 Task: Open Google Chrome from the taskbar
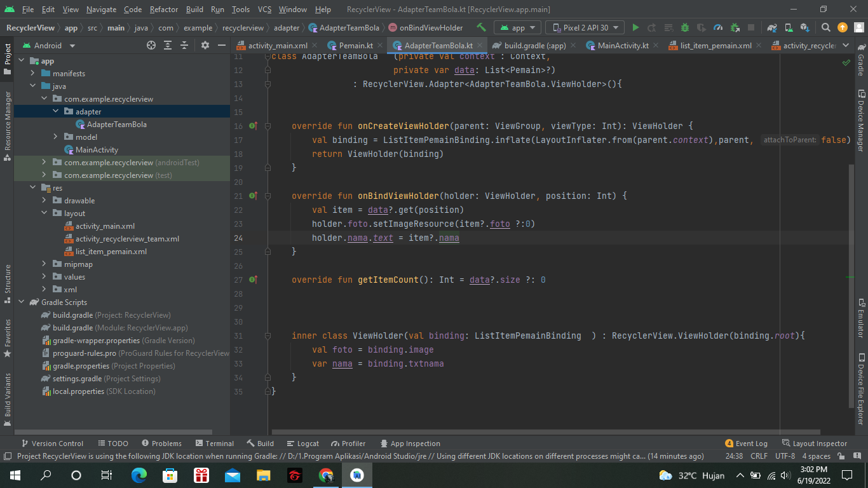[326, 475]
